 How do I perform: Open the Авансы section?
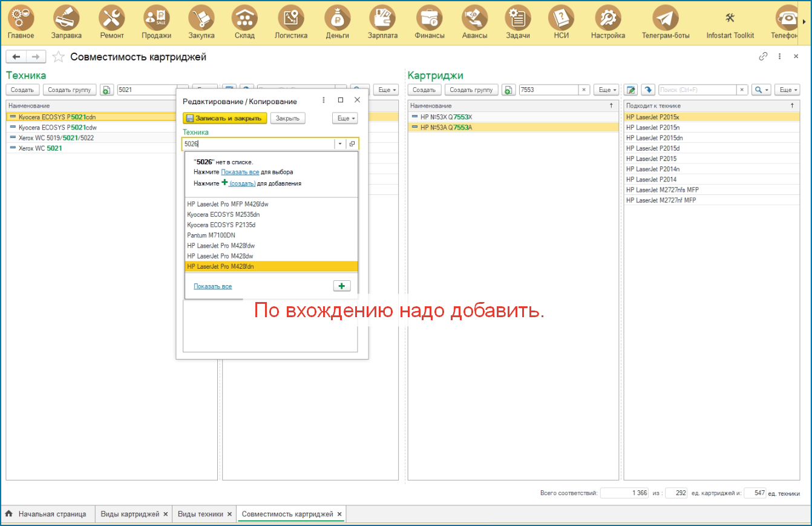(x=475, y=22)
